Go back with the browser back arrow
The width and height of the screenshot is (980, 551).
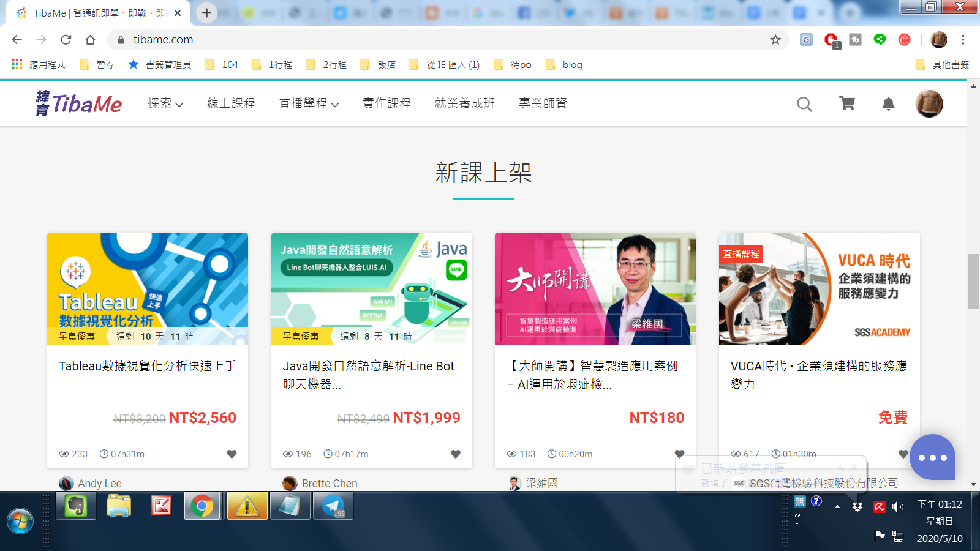(17, 40)
